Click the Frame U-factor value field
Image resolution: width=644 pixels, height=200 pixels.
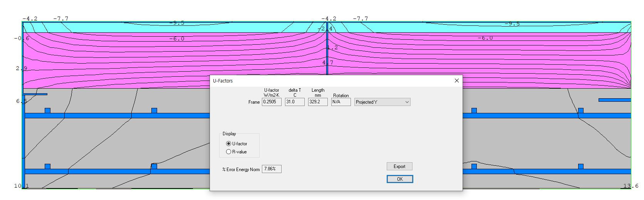271,102
